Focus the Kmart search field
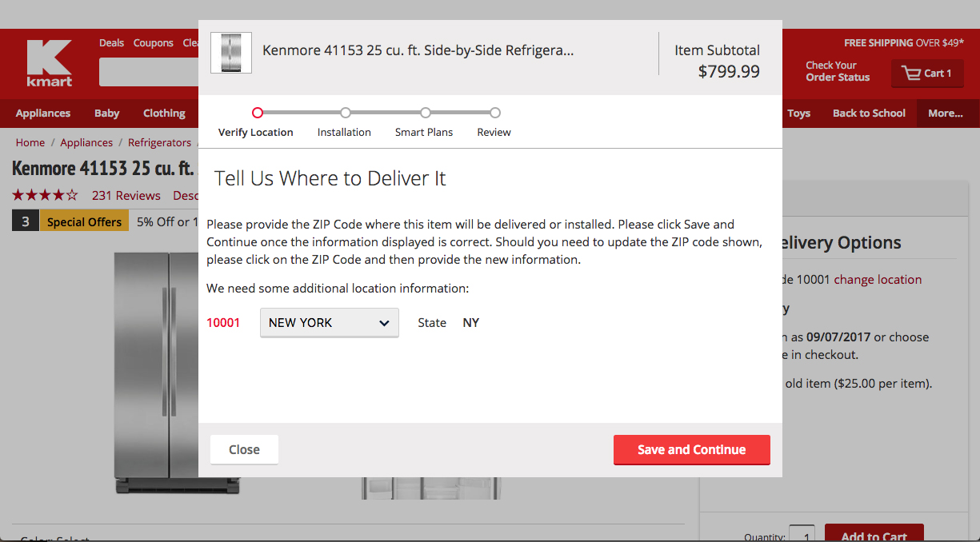 (x=149, y=72)
